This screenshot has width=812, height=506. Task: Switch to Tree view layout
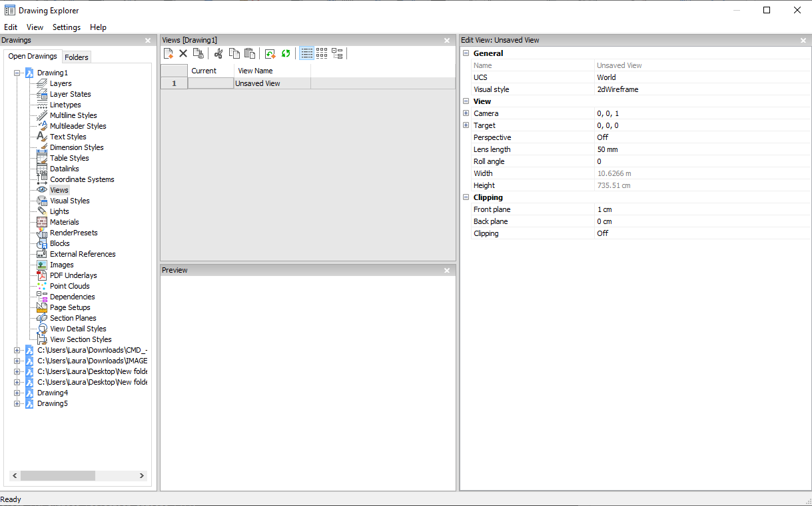[x=337, y=53]
